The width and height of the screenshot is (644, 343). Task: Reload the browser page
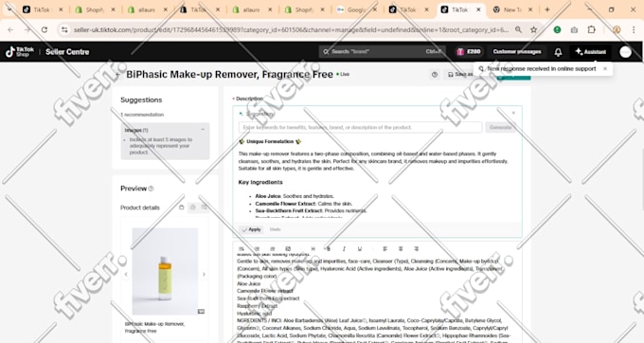coord(45,29)
